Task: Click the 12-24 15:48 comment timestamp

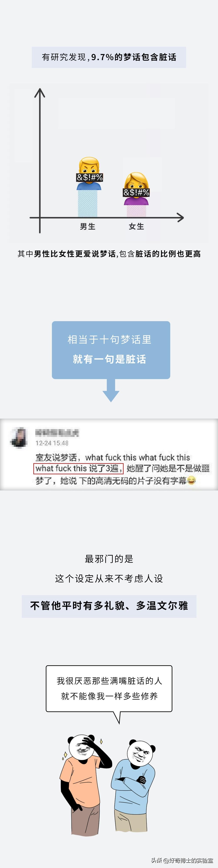Action: (52, 443)
